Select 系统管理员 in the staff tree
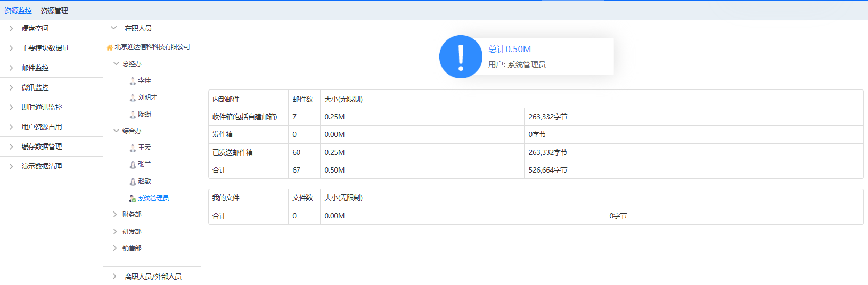Image resolution: width=868 pixels, height=285 pixels. click(153, 198)
